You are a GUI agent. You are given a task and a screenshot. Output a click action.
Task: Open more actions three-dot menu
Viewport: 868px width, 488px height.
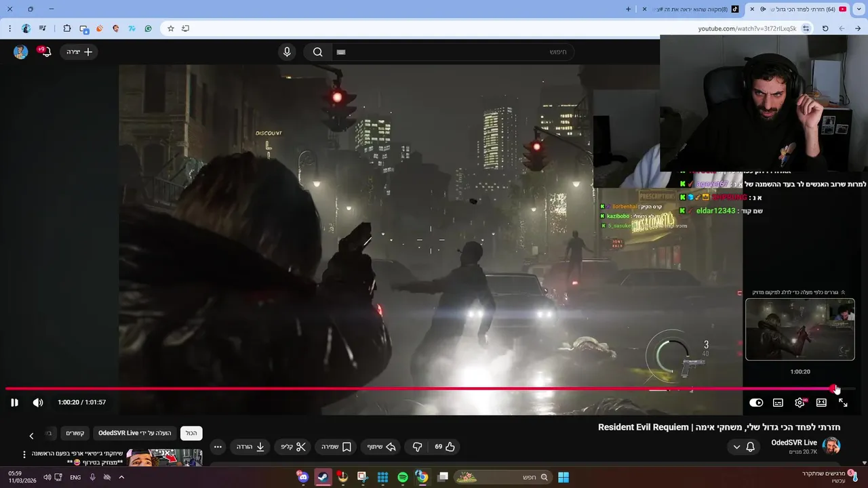coord(217,447)
